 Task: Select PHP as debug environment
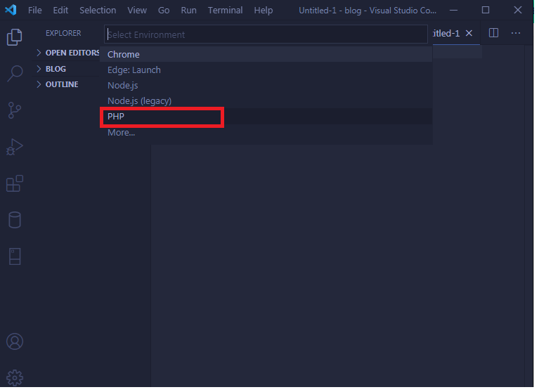pos(266,117)
